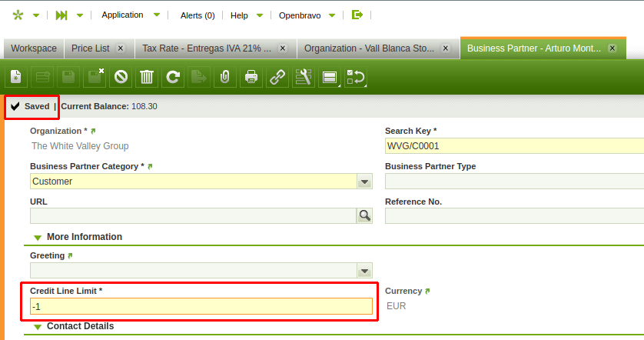Open attachments with the paperclip icon
Image resolution: width=644 pixels, height=340 pixels.
point(224,77)
